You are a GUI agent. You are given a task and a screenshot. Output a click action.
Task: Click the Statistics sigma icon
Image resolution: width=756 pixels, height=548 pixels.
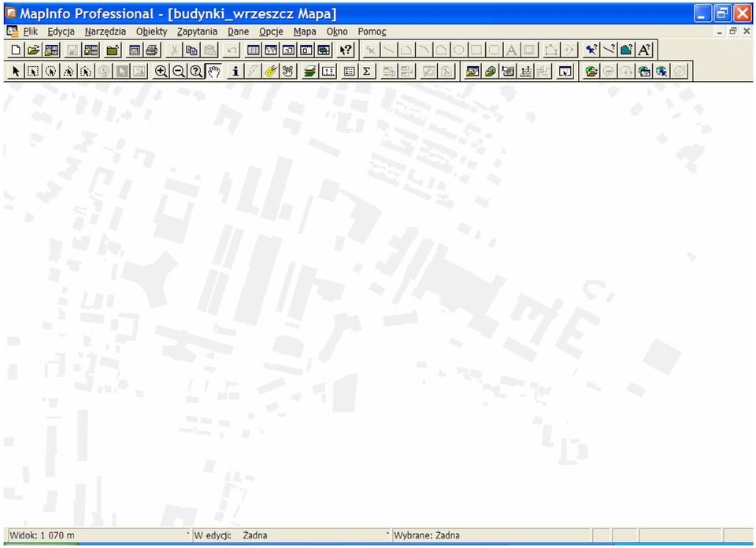coord(366,72)
